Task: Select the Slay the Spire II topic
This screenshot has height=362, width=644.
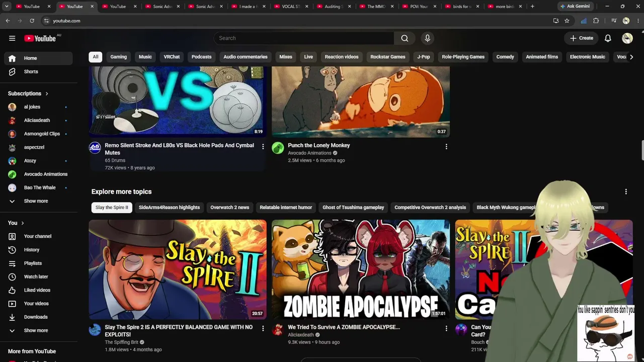Action: tap(112, 208)
